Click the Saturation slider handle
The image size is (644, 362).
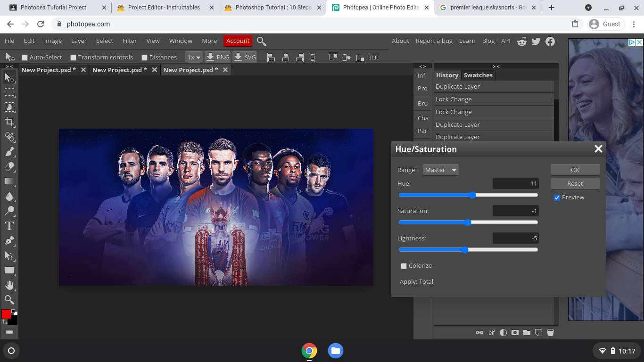click(x=467, y=222)
